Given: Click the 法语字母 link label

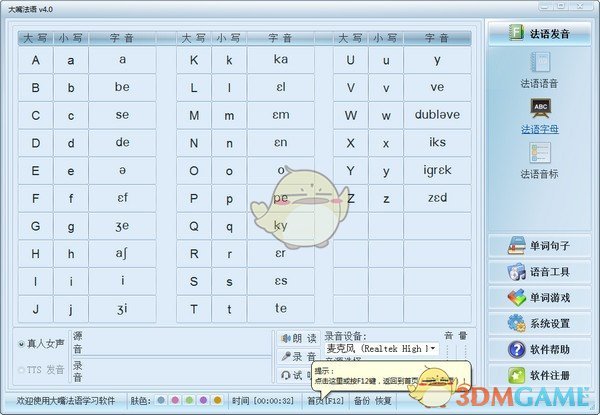Looking at the screenshot, I should pos(540,129).
